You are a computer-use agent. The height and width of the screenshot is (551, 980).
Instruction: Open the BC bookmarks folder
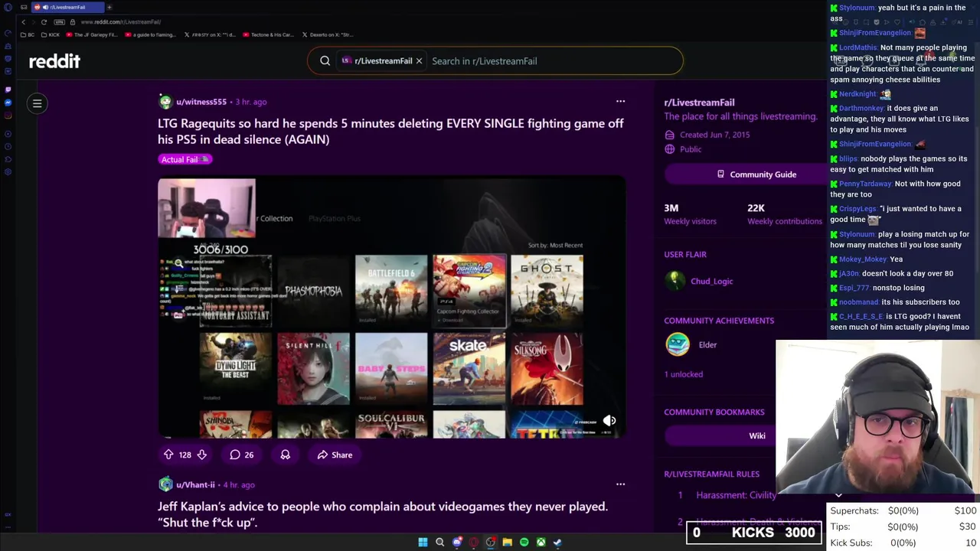(x=28, y=34)
